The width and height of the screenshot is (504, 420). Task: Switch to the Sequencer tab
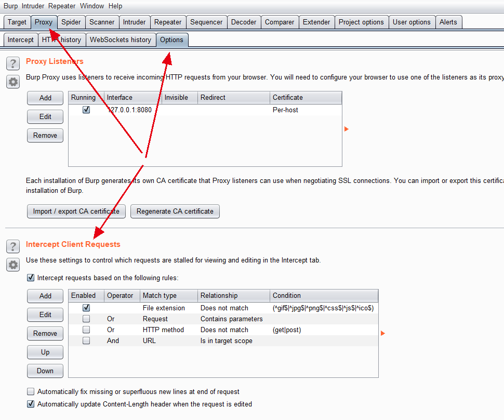206,22
